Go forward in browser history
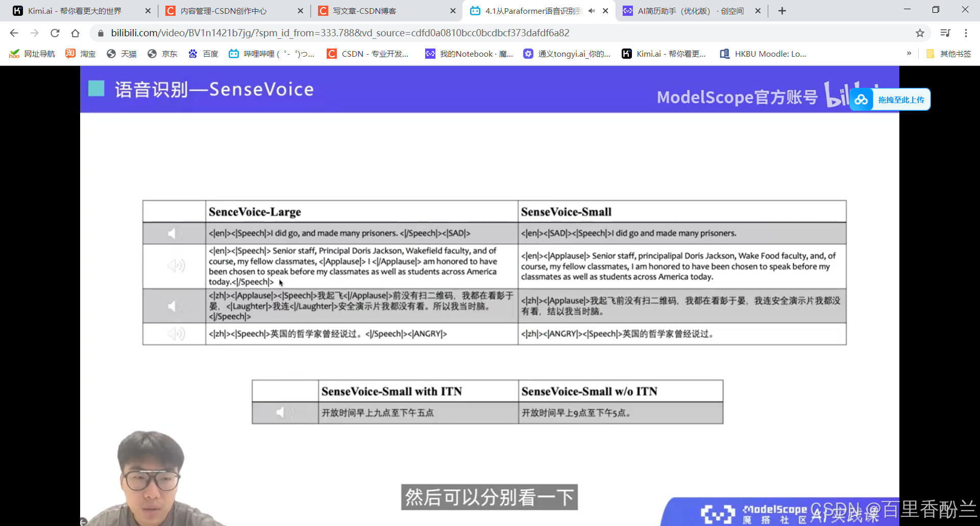The width and height of the screenshot is (980, 526). coord(34,33)
